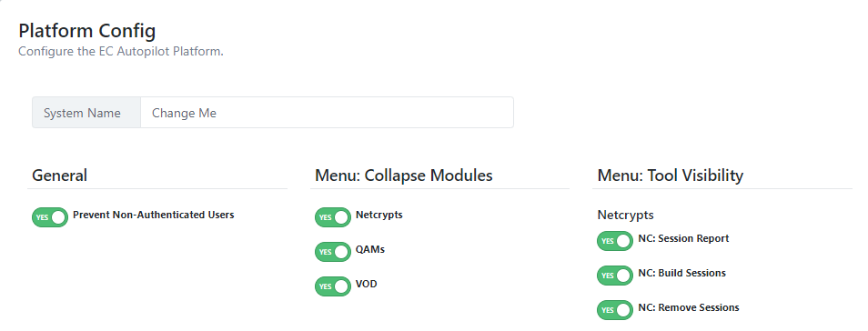
Task: Click the Menu: Collapse Modules heading
Action: (x=404, y=176)
